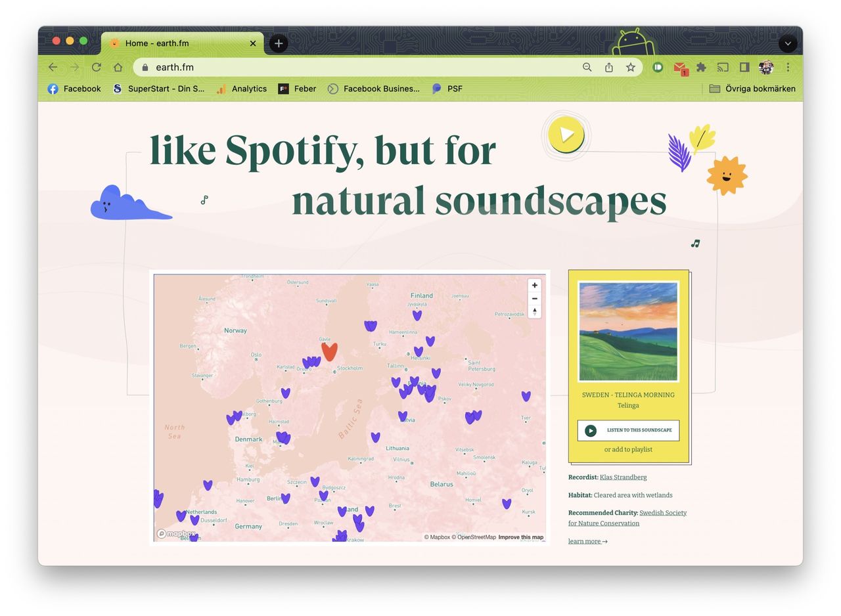Reset the map compass bearing
The height and width of the screenshot is (616, 841).
click(x=534, y=311)
